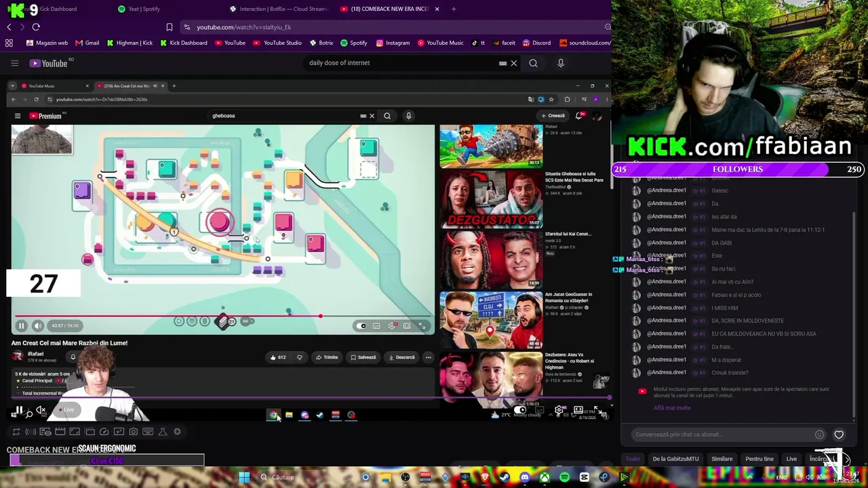868x488 pixels.
Task: Click the screenshot camera icon
Action: coord(133,432)
